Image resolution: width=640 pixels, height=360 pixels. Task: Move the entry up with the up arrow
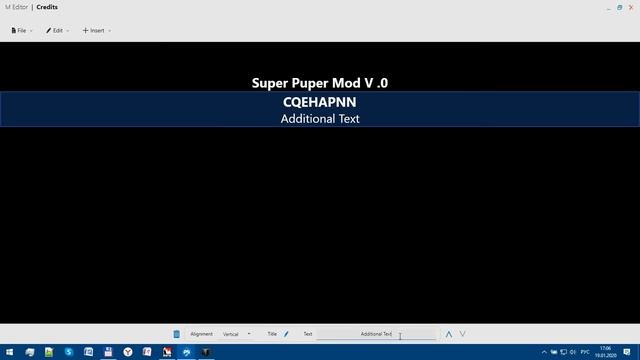[449, 334]
